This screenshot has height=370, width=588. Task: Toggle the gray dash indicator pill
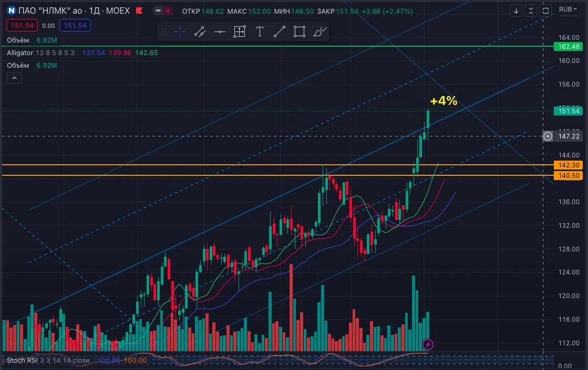[158, 11]
